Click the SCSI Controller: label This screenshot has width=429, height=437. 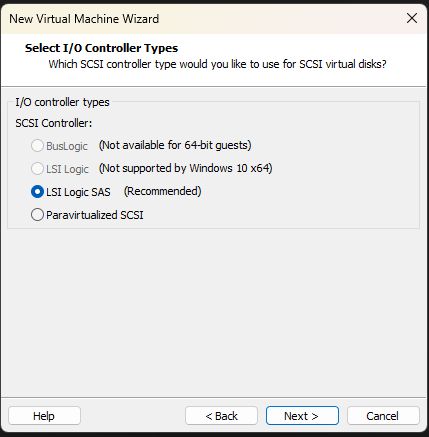54,123
